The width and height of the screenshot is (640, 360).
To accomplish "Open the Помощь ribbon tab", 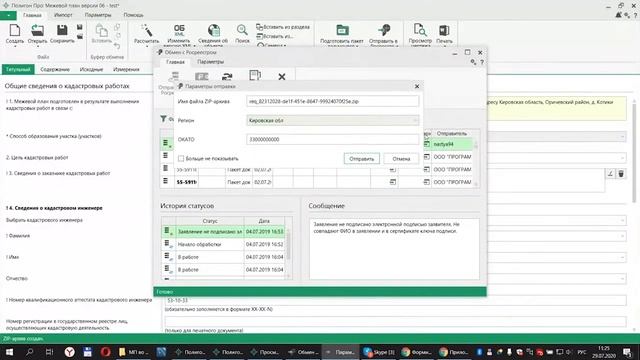I will tap(133, 15).
